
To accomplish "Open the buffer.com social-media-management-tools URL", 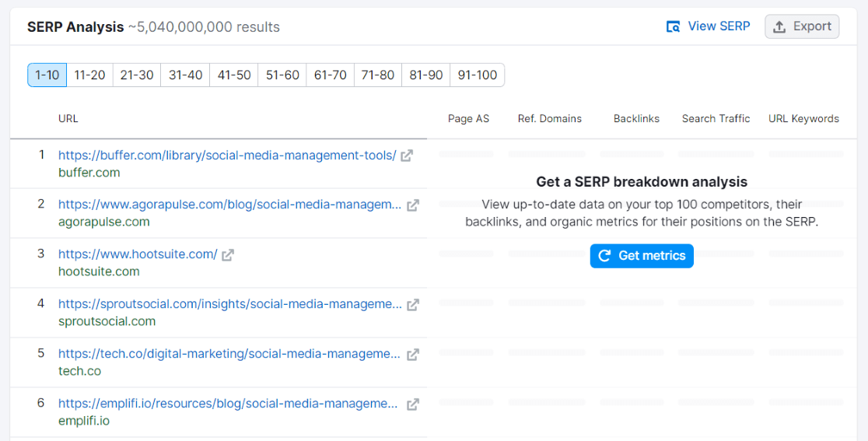I will 227,156.
